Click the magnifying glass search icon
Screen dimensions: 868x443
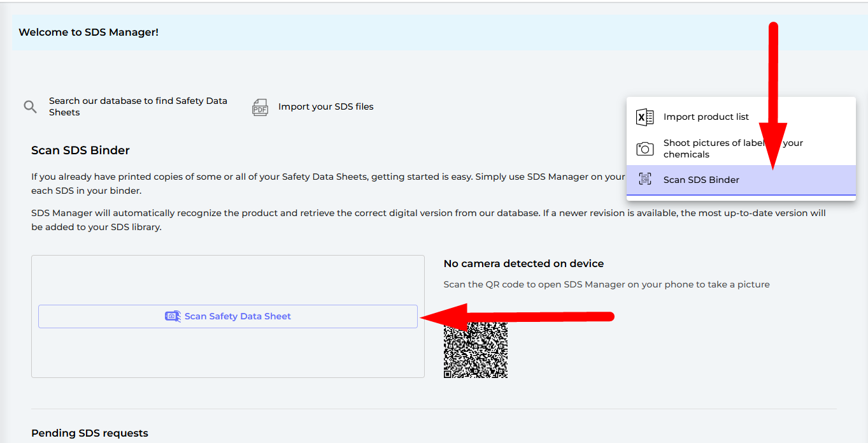[30, 106]
